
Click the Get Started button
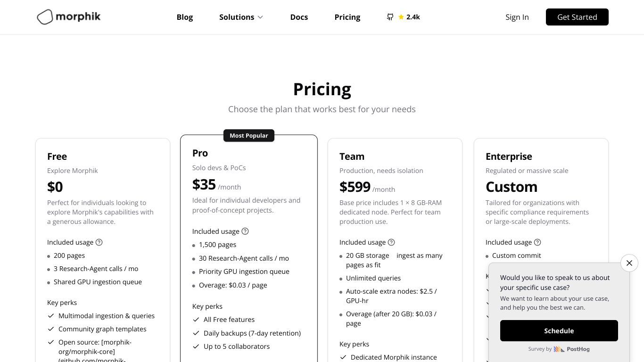(577, 17)
